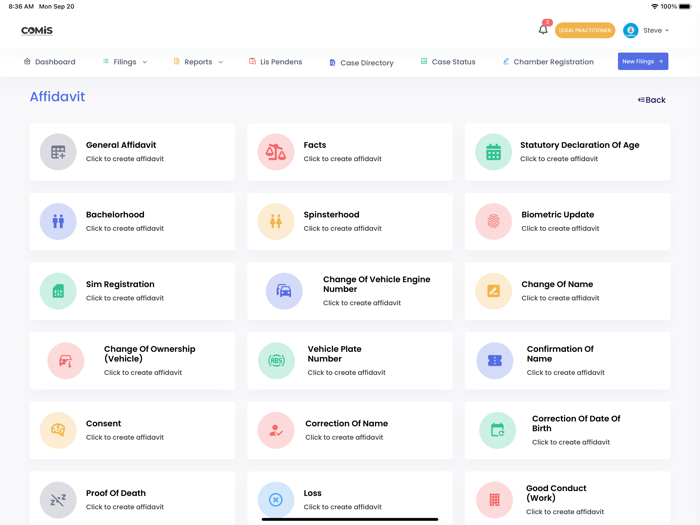
Task: Click the New Filings button
Action: point(642,62)
